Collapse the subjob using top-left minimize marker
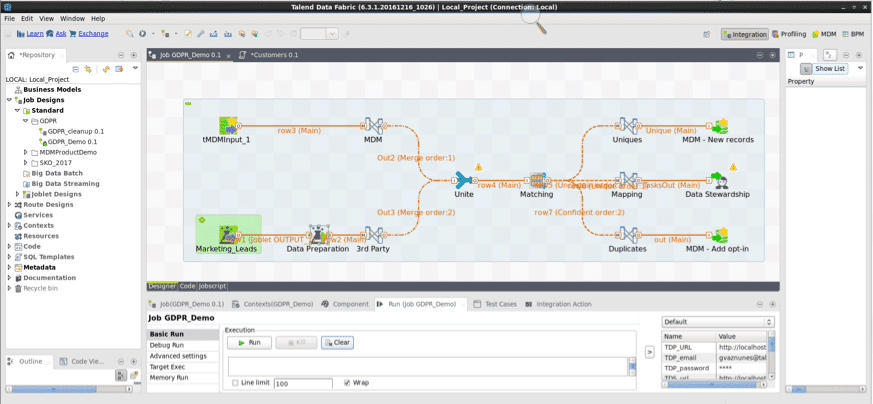 188,103
